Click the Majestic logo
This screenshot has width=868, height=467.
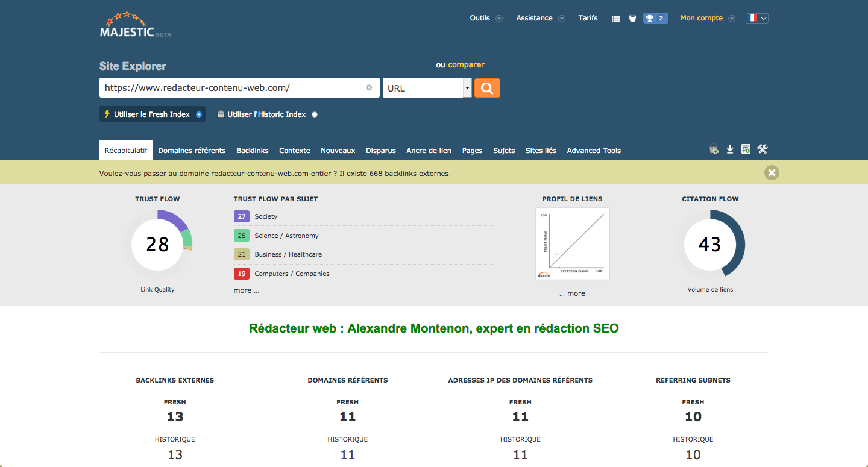[x=135, y=25]
